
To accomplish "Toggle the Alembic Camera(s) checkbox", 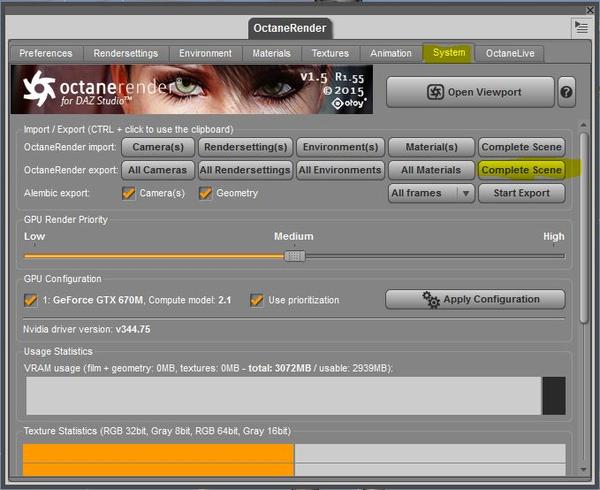I will [x=129, y=193].
